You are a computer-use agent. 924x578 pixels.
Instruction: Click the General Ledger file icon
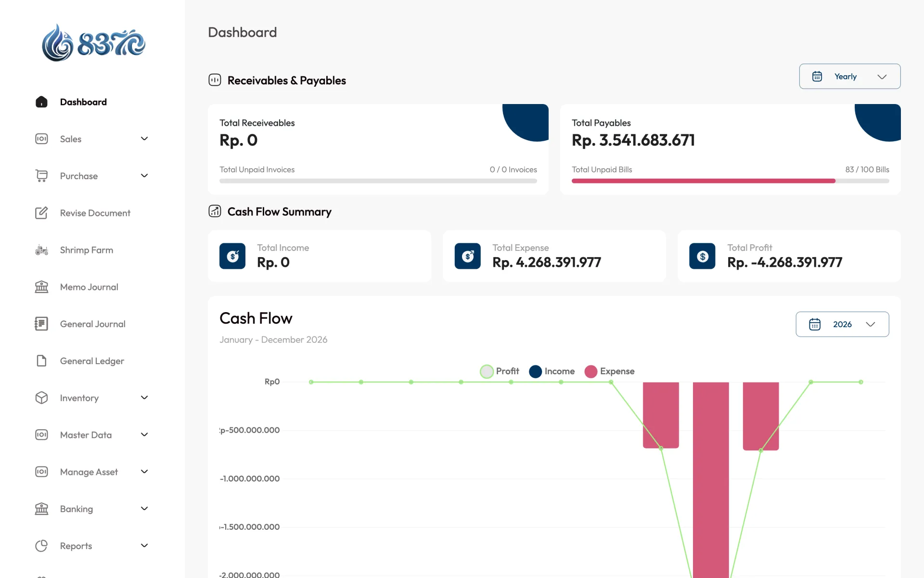pyautogui.click(x=41, y=361)
